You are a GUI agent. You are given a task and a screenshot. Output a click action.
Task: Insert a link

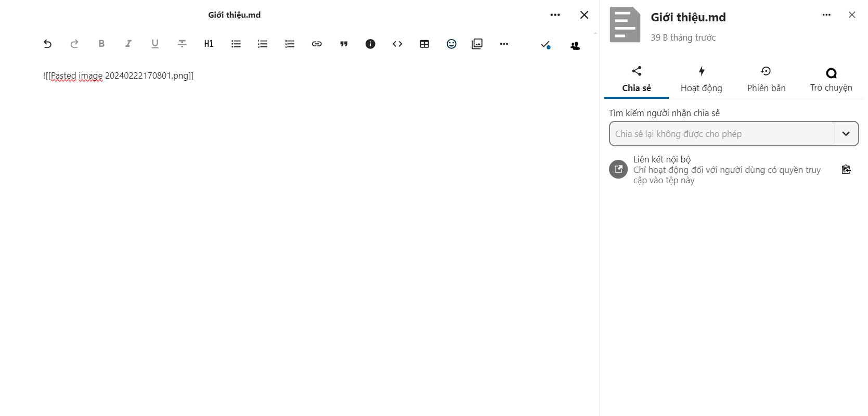click(317, 44)
